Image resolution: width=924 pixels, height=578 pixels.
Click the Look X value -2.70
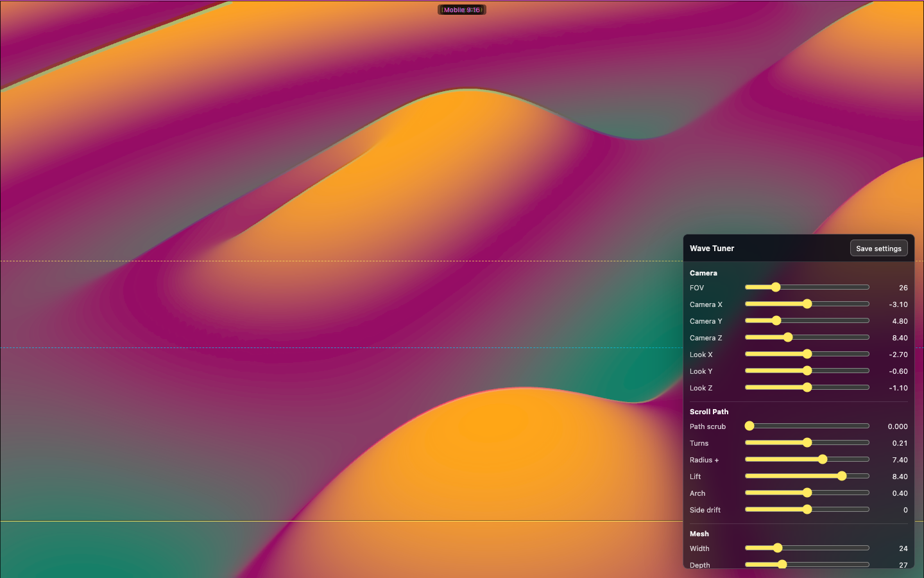[x=898, y=355]
